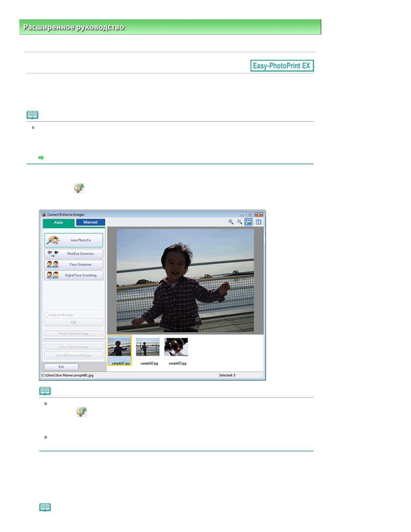Click Reset Selected Image button
Image resolution: width=411 pixels, height=532 pixels.
(x=74, y=334)
